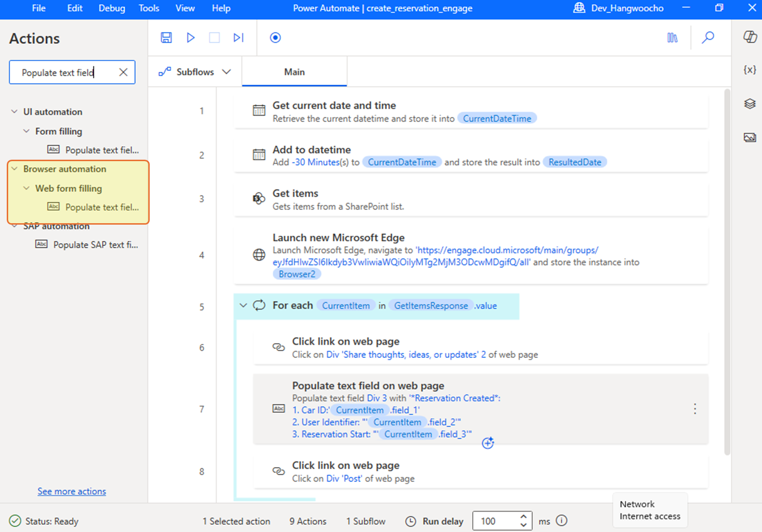Collapse the Browser automation group
Viewport: 762px width, 532px height.
14,168
